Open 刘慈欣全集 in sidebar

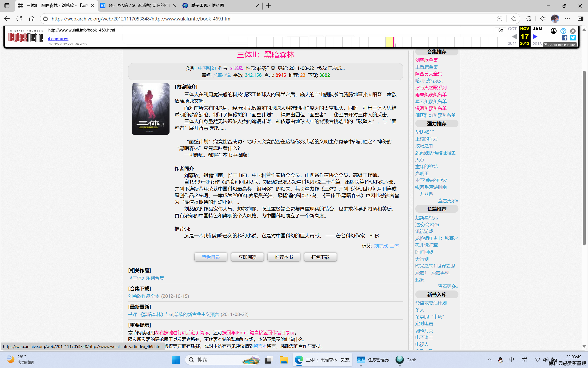[427, 60]
